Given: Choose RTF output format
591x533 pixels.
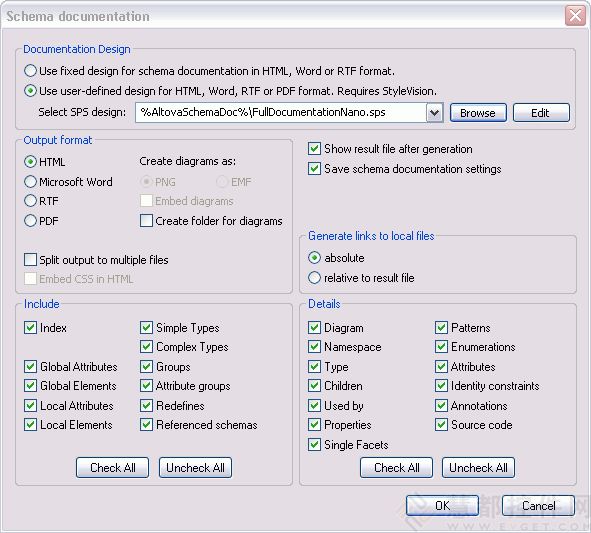Looking at the screenshot, I should [x=30, y=201].
